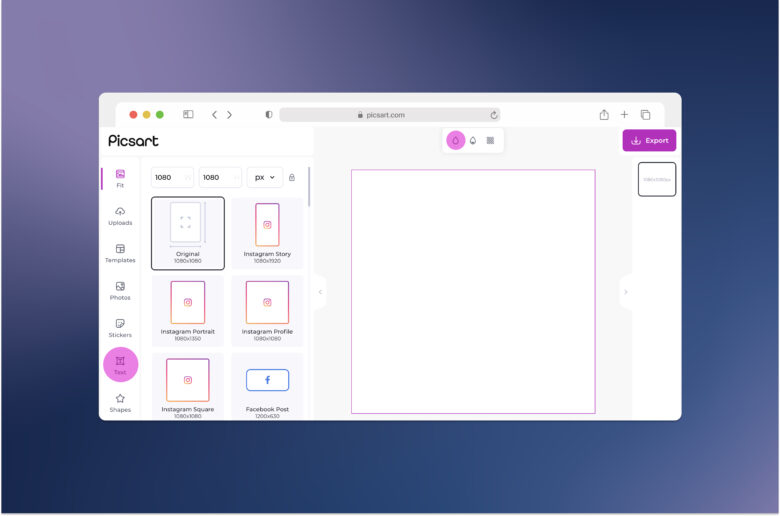The height and width of the screenshot is (516, 780).
Task: Click the height field showing 1080
Action: (220, 177)
